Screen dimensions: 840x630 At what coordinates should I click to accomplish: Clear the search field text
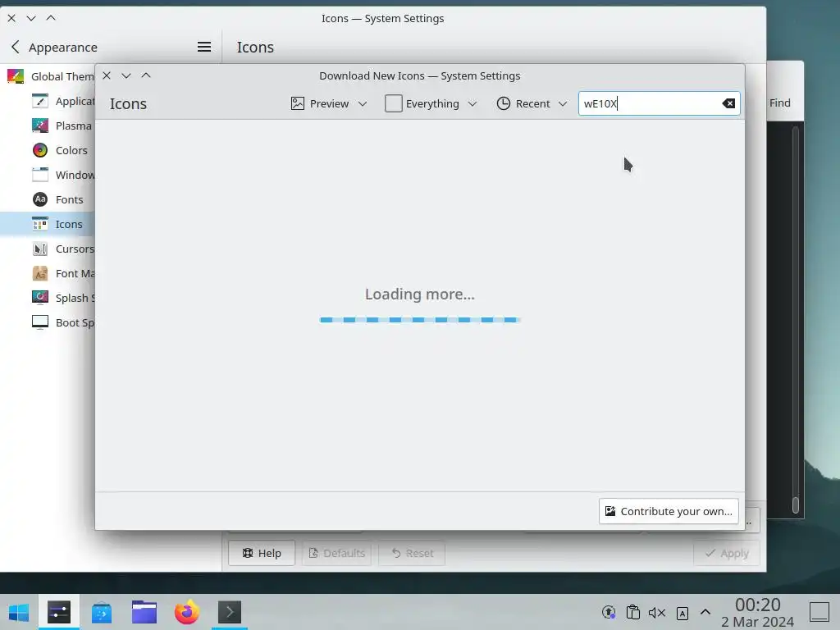pyautogui.click(x=728, y=103)
